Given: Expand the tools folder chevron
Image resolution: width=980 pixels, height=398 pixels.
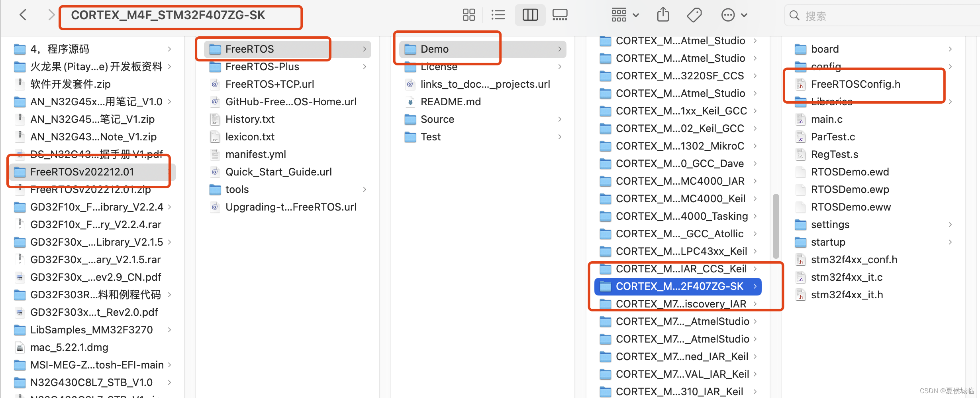Looking at the screenshot, I should (x=365, y=189).
